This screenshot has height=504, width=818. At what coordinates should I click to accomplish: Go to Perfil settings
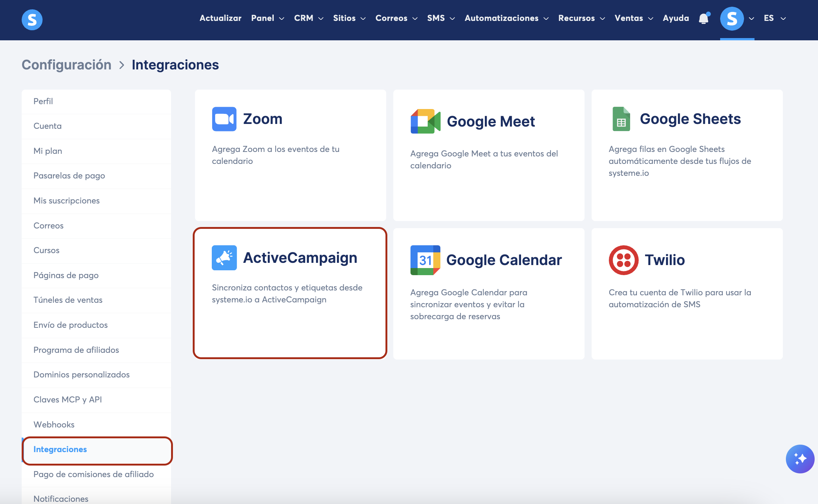point(96,102)
